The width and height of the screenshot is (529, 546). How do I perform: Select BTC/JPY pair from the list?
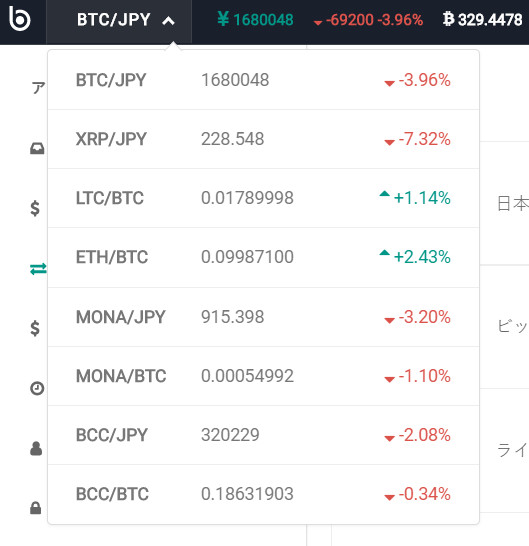click(x=264, y=80)
